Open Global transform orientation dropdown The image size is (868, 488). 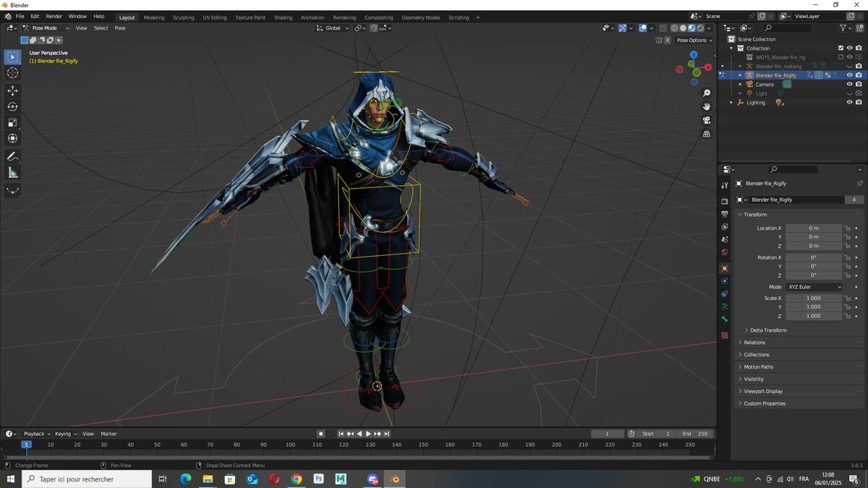coord(333,28)
